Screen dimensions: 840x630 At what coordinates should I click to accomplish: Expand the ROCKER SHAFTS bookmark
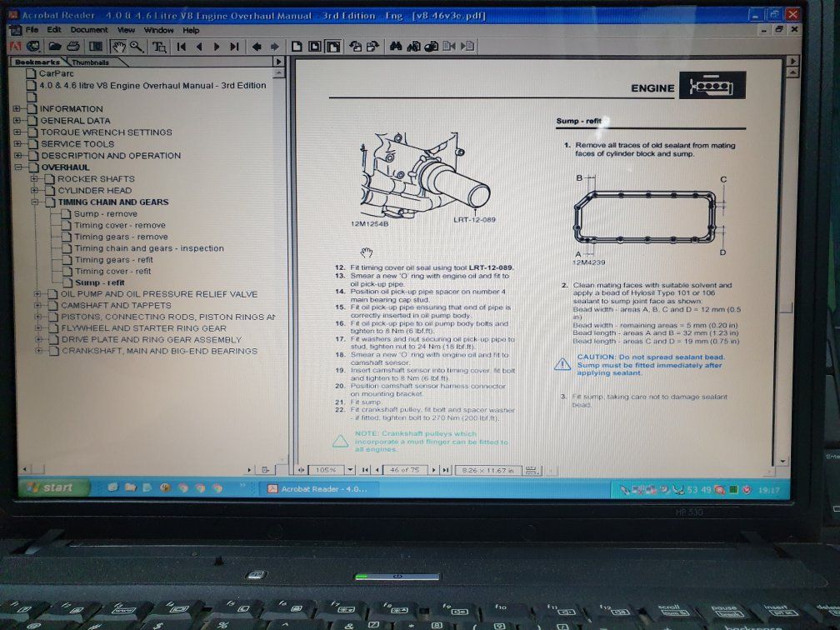[34, 179]
